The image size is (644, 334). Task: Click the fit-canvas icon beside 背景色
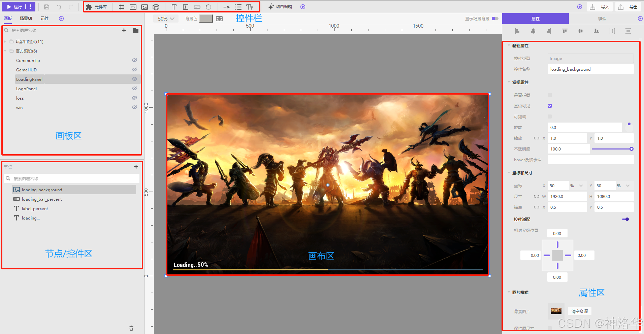[219, 19]
